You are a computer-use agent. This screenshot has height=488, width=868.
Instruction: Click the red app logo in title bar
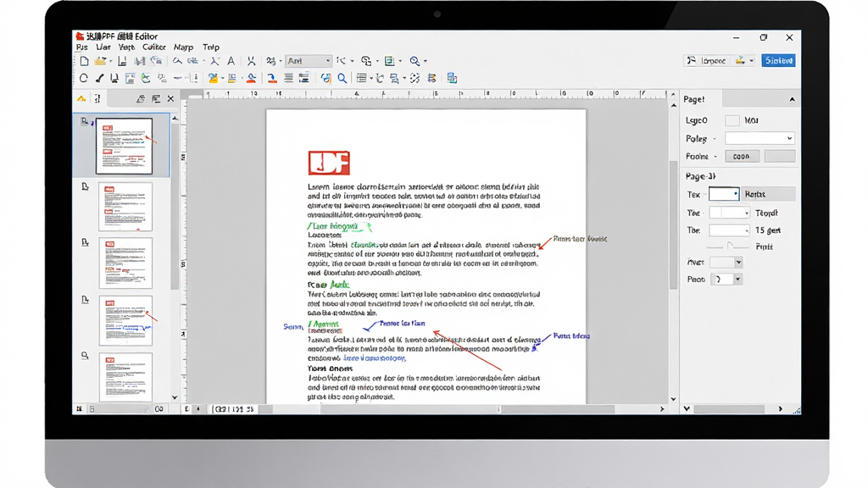80,36
